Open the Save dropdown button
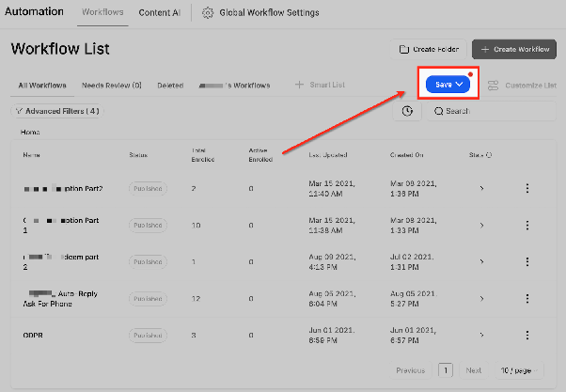Screen dimensions: 566x392 click(448, 85)
